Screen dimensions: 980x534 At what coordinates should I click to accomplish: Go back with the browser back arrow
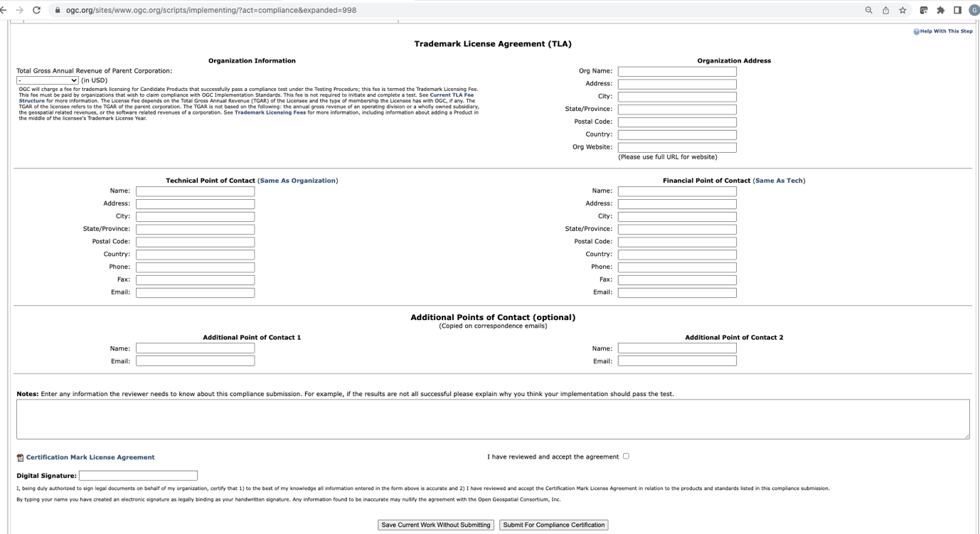[x=3, y=10]
